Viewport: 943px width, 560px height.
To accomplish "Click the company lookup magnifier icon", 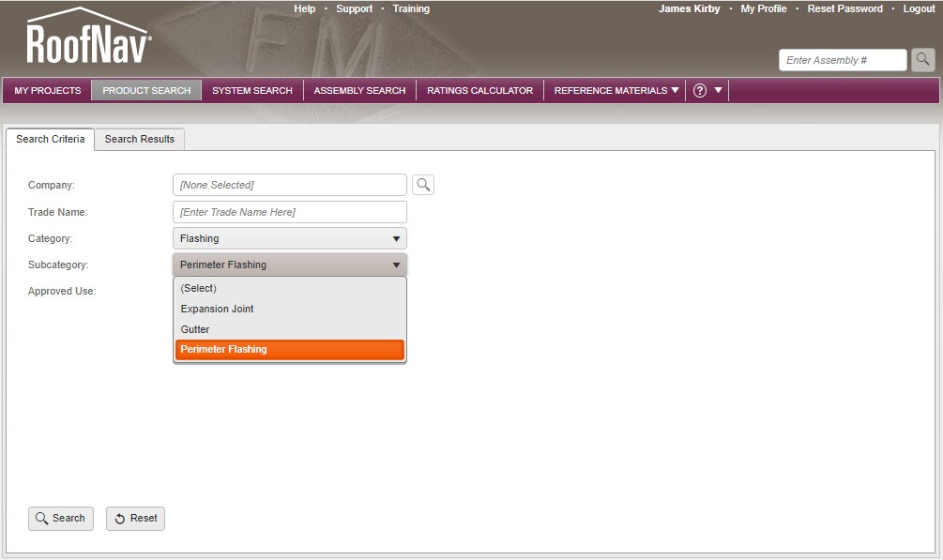I will pos(423,185).
